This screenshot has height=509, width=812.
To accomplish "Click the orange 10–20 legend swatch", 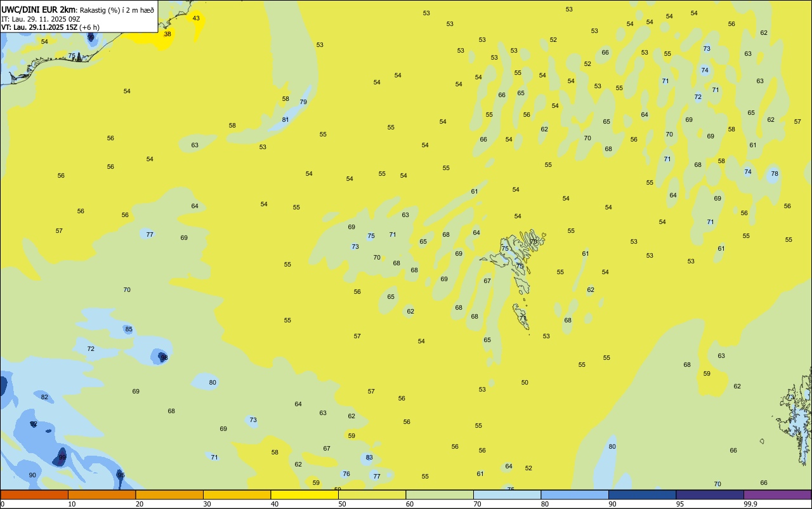I will click(101, 494).
